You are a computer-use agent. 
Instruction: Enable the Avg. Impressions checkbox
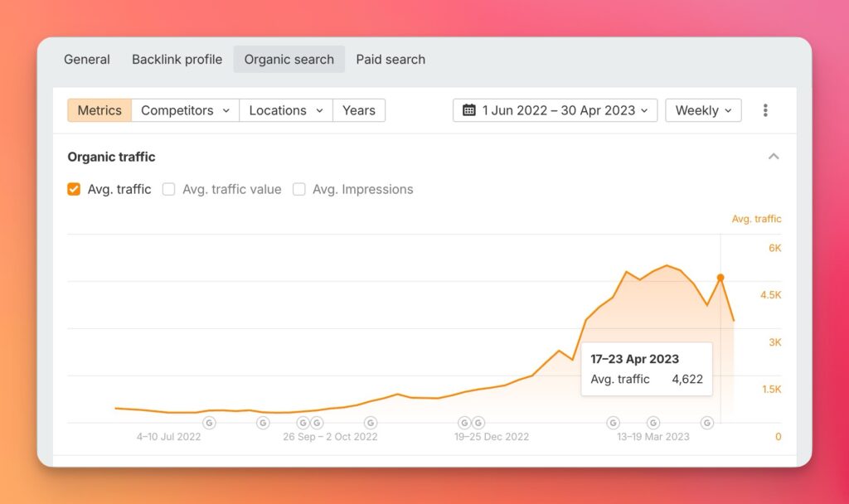[298, 189]
